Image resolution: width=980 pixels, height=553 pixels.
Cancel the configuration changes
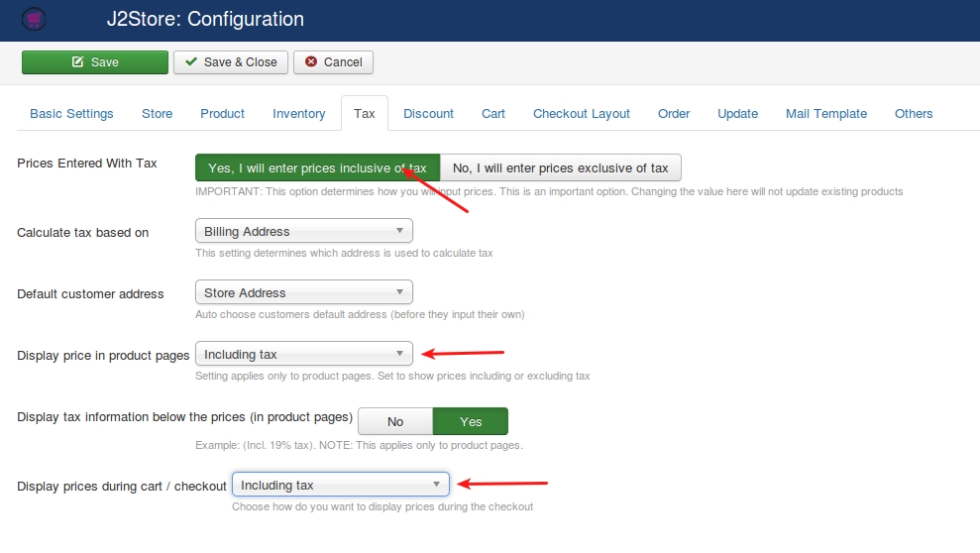pyautogui.click(x=333, y=62)
